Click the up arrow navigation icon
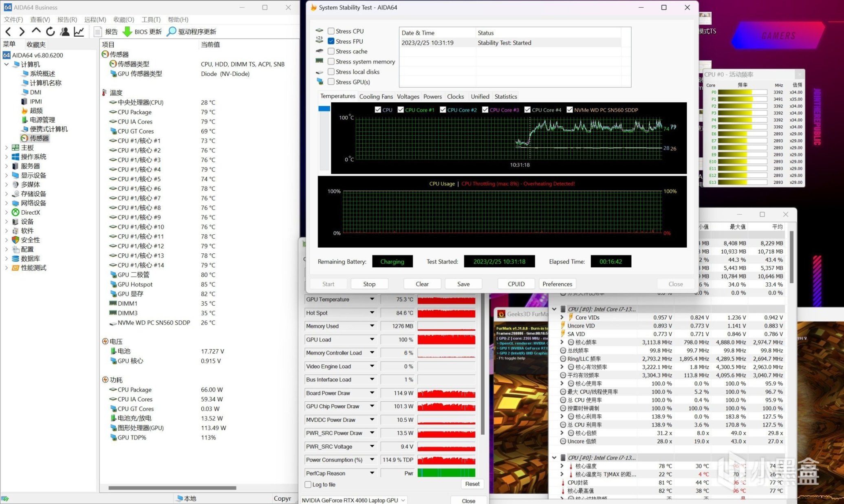This screenshot has width=844, height=504. point(36,31)
